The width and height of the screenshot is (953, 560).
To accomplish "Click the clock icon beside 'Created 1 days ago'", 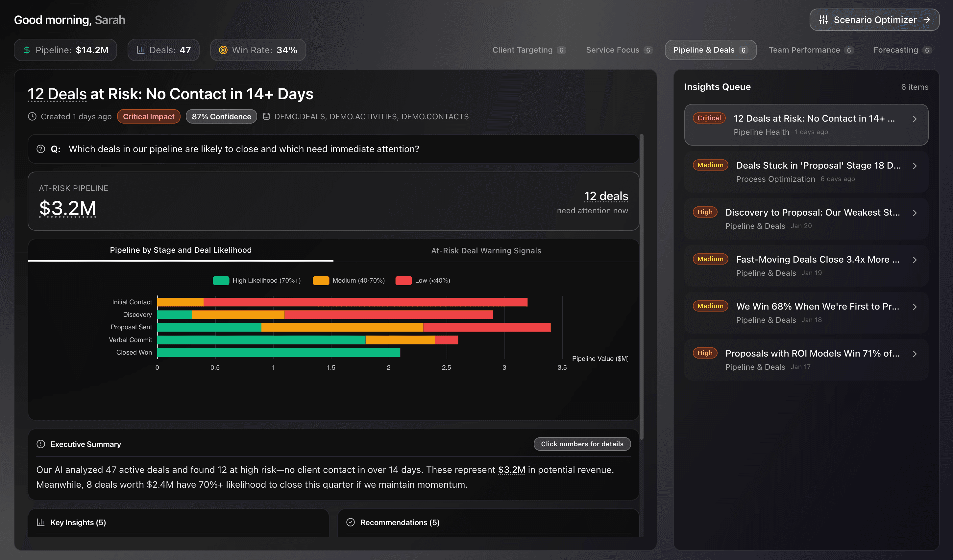I will pos(32,116).
